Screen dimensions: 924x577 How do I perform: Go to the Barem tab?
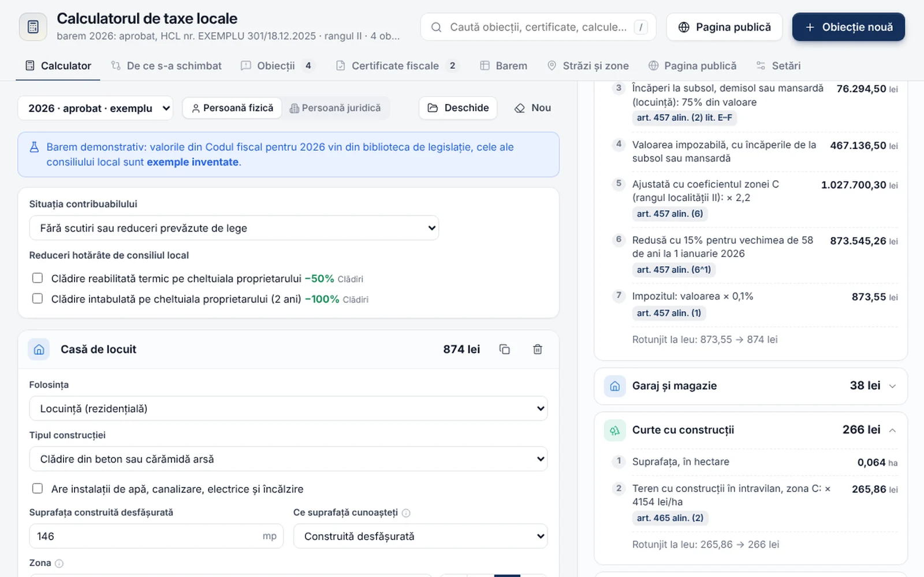pos(504,66)
